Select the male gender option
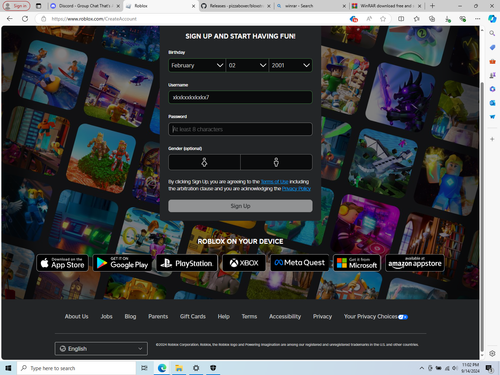This screenshot has height=375, width=500. click(276, 162)
